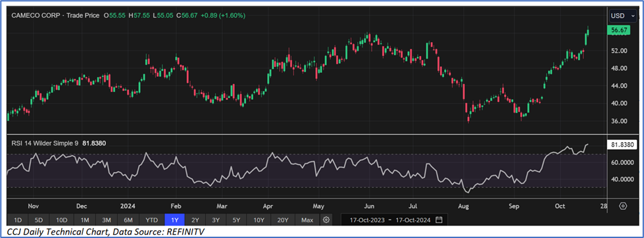Click the Apr label on time axis

pyautogui.click(x=268, y=206)
